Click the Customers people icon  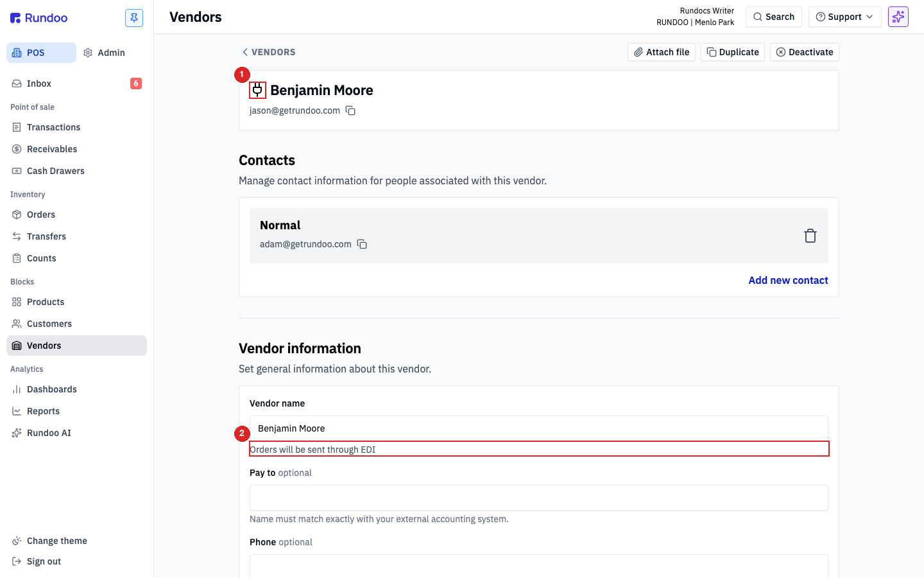coord(17,324)
